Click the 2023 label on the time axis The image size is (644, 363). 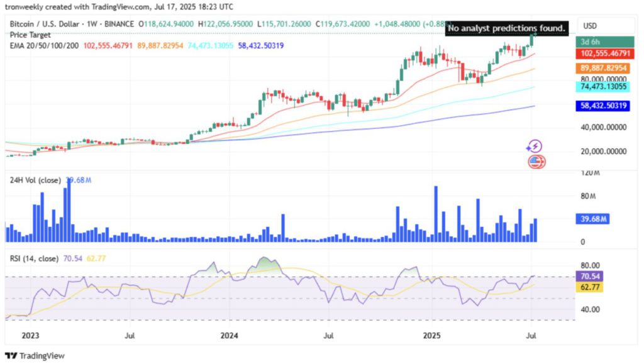[x=30, y=336]
